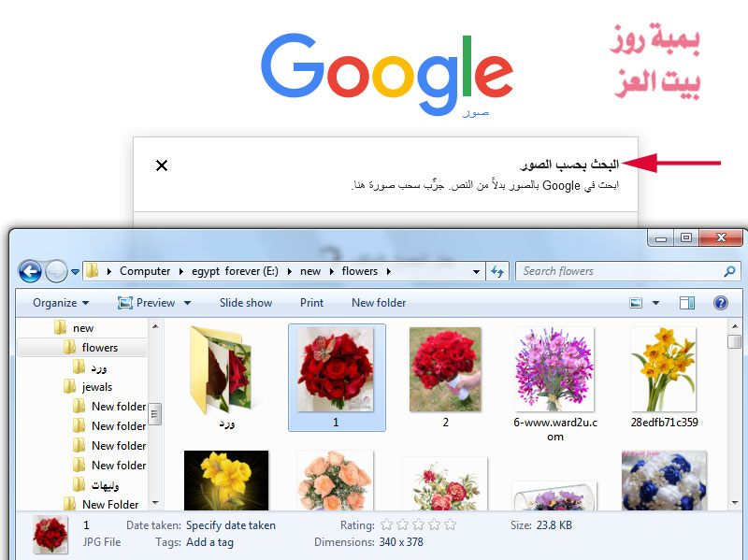Click the file list scrollbar thumb
The height and width of the screenshot is (560, 748).
[x=735, y=341]
